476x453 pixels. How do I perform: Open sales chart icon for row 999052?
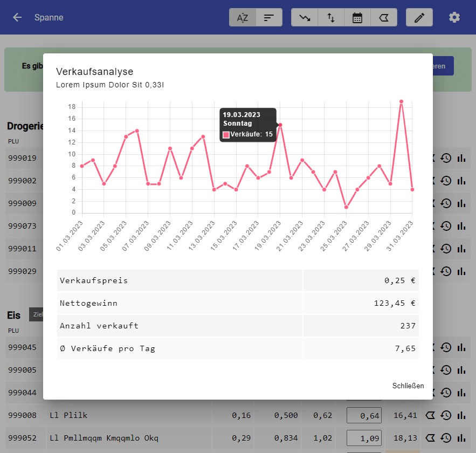click(461, 438)
